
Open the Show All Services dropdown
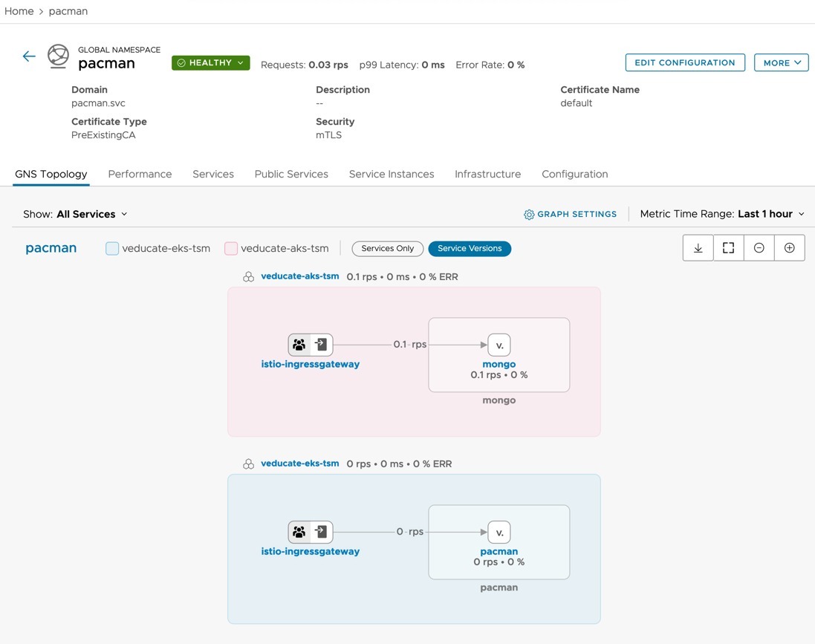[x=75, y=214]
